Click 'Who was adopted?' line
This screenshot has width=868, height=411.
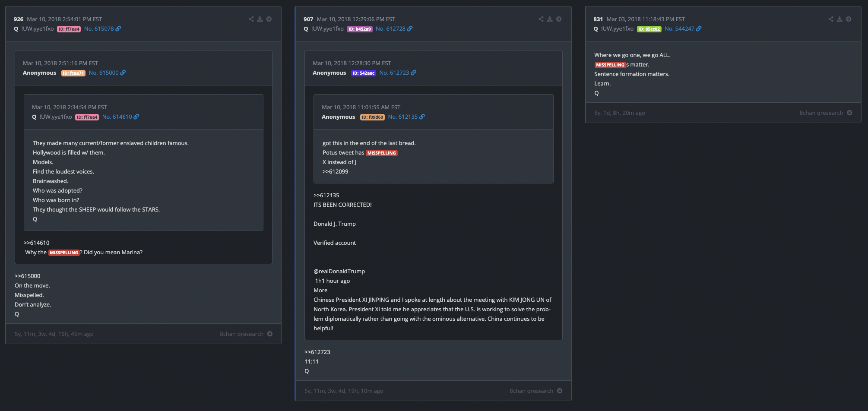(57, 190)
